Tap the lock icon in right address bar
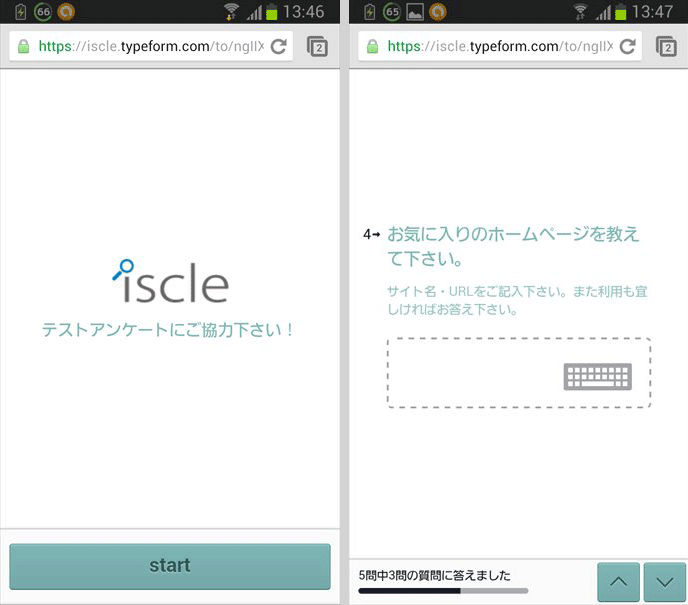Screen dimensions: 688x605 (372, 46)
